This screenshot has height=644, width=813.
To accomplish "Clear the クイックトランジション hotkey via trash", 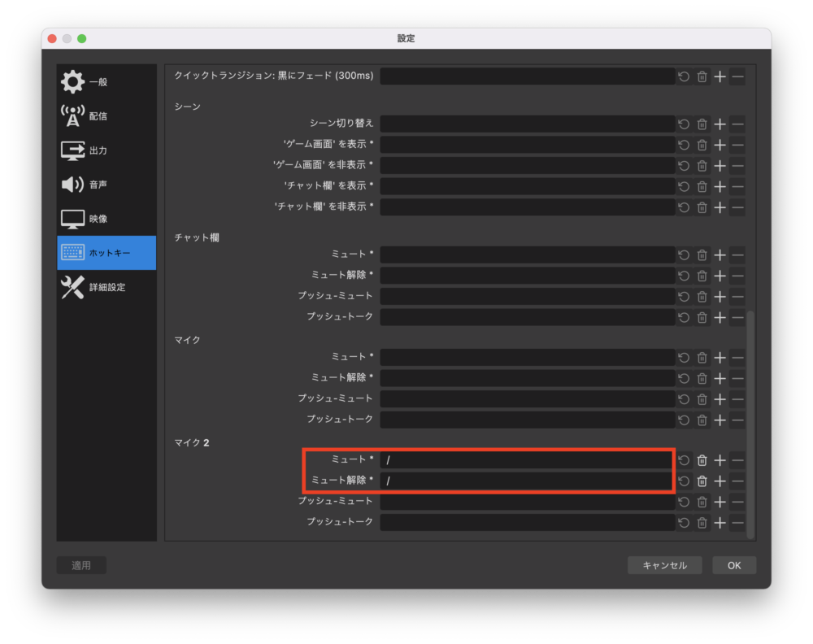I will point(702,76).
